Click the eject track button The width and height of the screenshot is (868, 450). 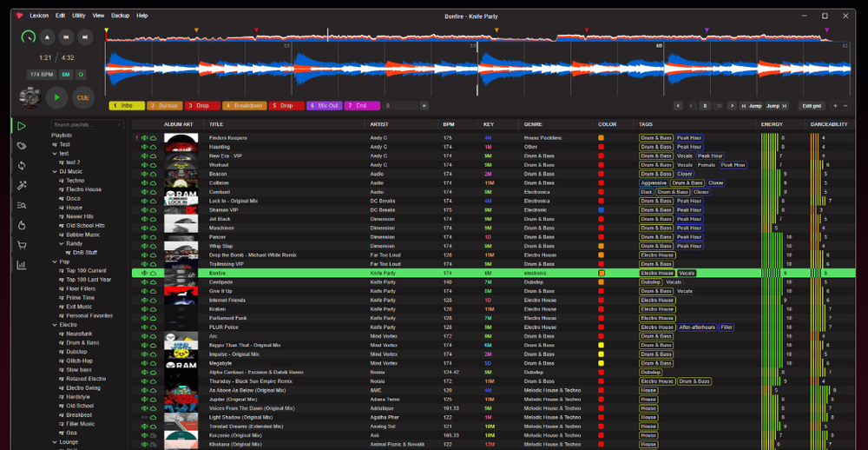point(47,37)
